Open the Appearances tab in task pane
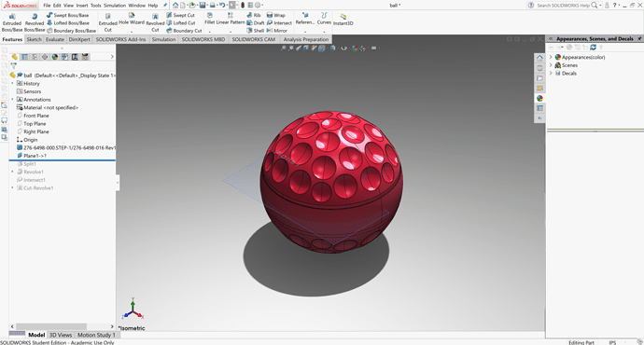Viewport: 644px width, 345px height. point(539,99)
